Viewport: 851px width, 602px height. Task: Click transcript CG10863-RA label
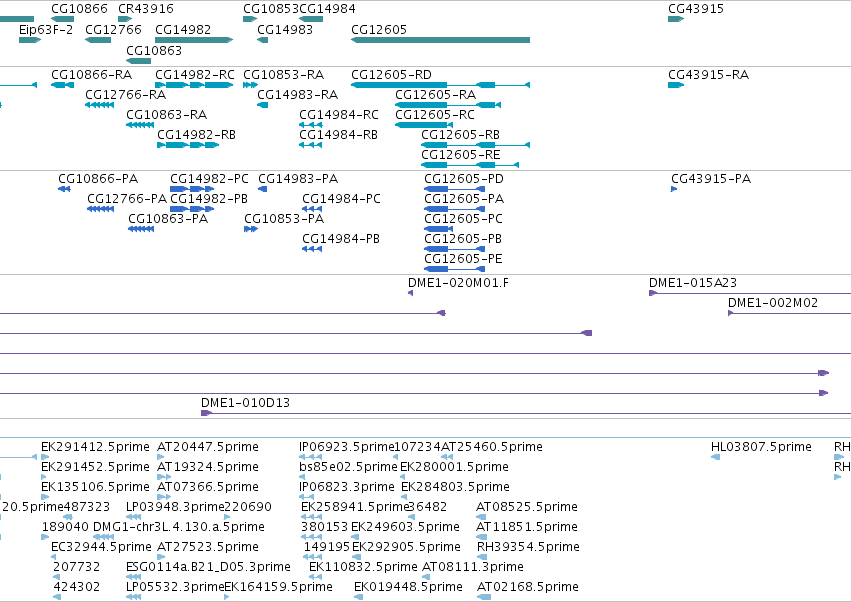point(167,115)
